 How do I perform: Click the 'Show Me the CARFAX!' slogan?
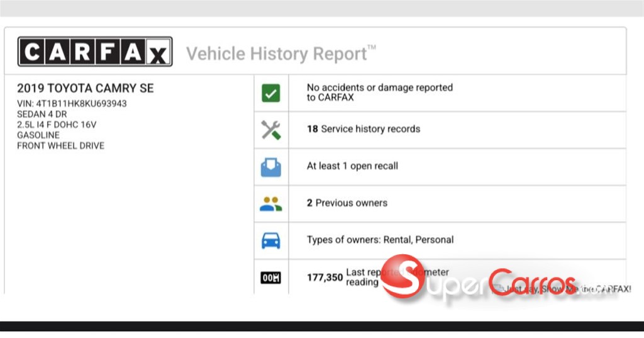566,289
